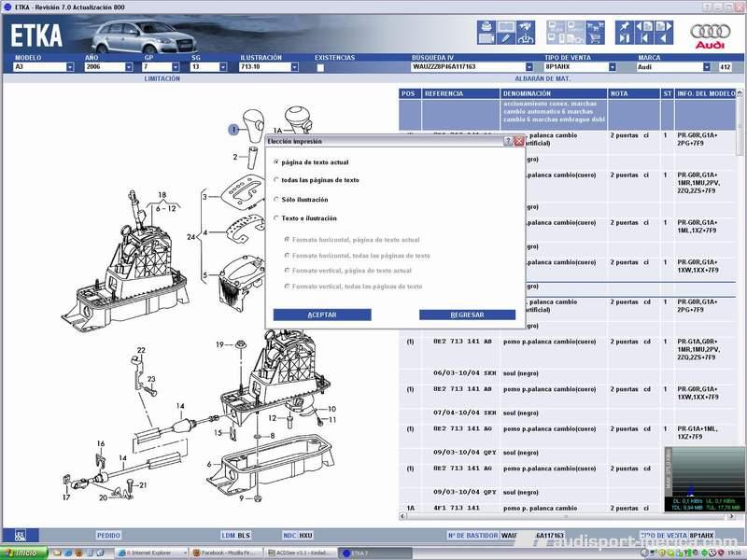Expand the GP dropdown
The width and height of the screenshot is (747, 560).
point(176,67)
